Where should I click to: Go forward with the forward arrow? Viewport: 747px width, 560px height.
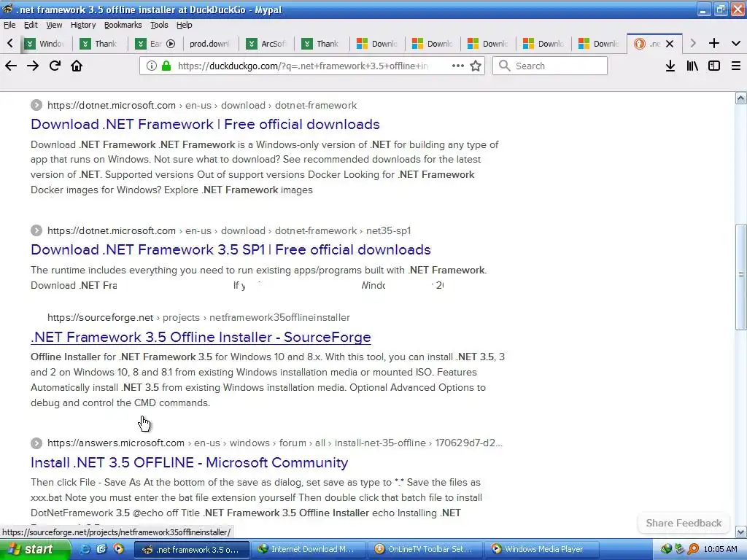pos(32,66)
